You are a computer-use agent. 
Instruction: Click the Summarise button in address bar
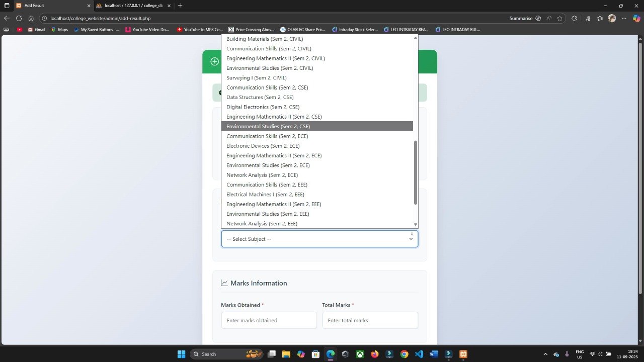tap(521, 18)
